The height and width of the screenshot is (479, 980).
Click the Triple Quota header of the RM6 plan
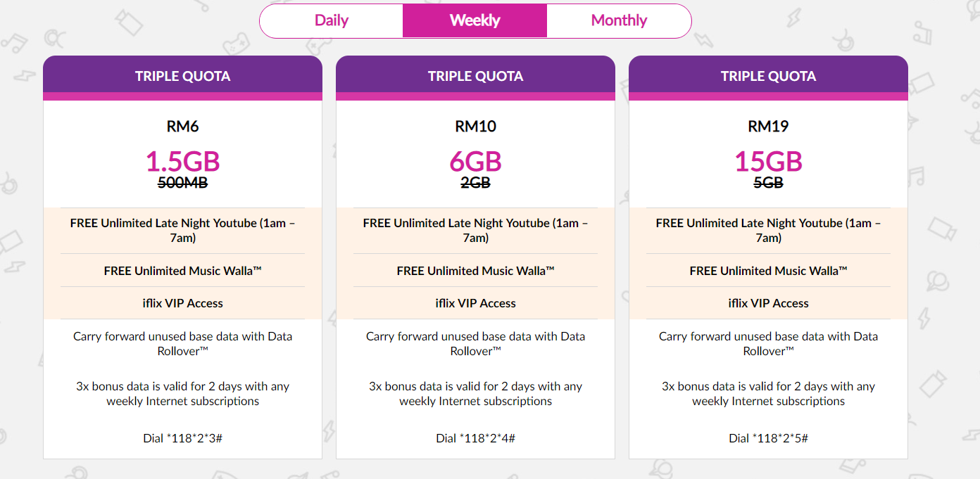click(182, 76)
